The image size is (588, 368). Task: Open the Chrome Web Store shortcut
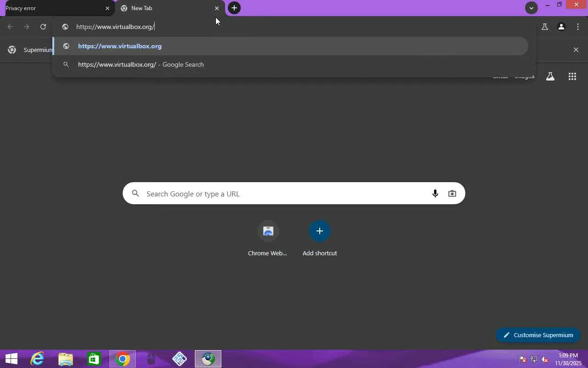pos(268,238)
